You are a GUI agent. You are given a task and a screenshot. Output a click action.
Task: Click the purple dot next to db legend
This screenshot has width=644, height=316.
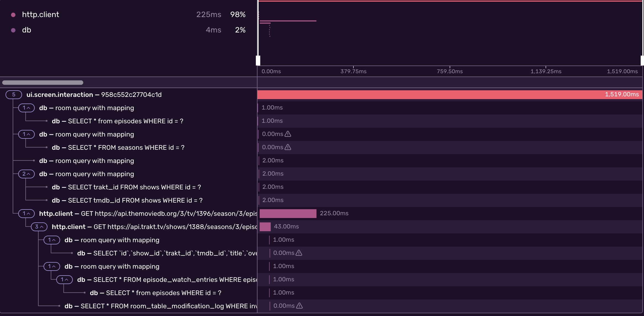point(13,30)
